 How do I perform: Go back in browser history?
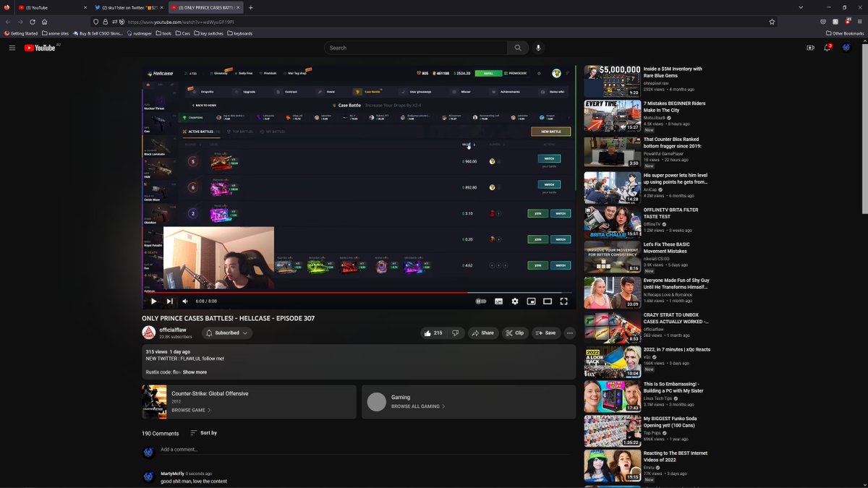(x=8, y=22)
